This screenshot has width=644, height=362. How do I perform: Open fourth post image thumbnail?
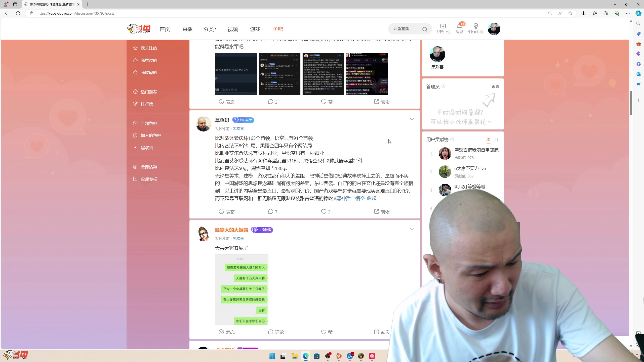[367, 74]
